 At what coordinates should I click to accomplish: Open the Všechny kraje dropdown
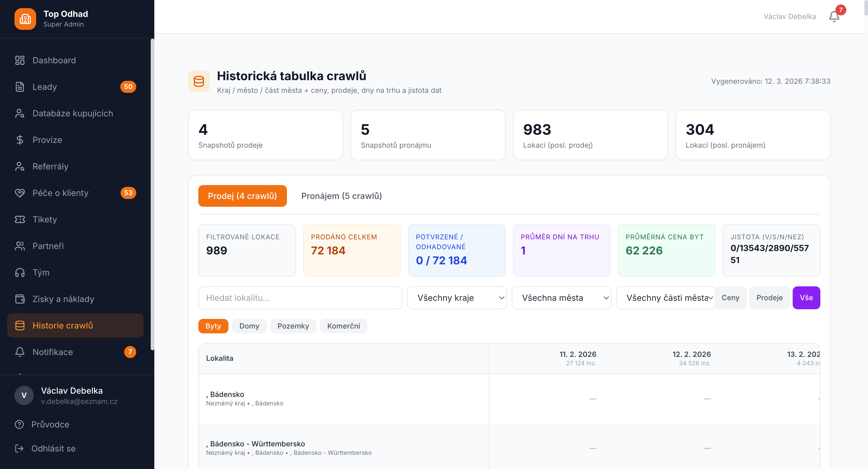coord(457,298)
